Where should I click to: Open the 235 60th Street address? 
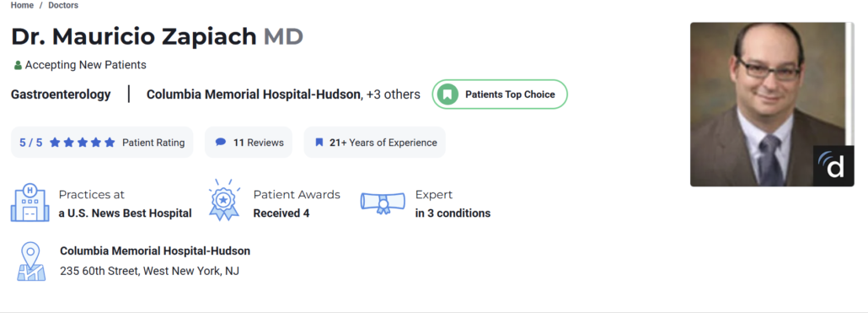click(149, 272)
